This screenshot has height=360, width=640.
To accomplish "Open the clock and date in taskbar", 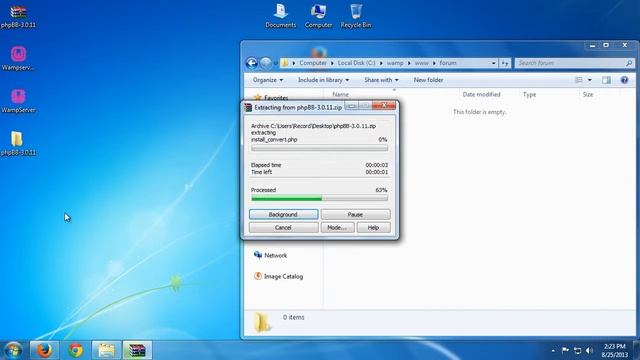I will [x=614, y=351].
